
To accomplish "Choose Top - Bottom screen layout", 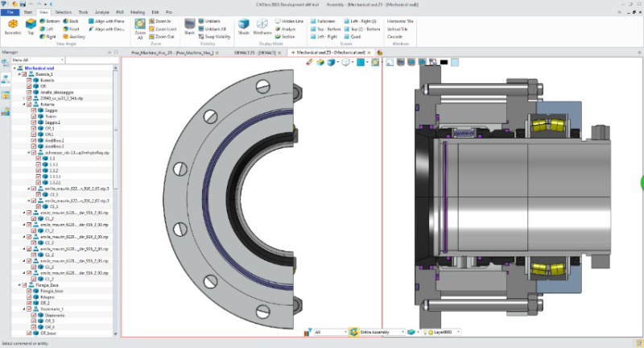I will tap(326, 29).
